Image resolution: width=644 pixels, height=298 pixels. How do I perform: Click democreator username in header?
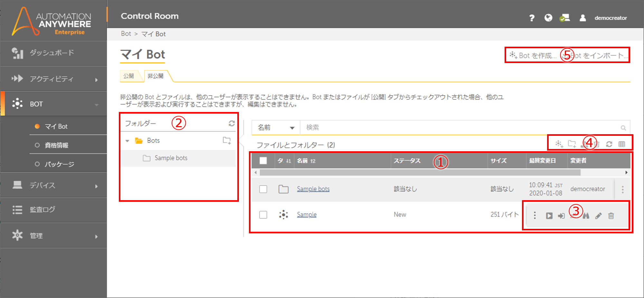611,18
